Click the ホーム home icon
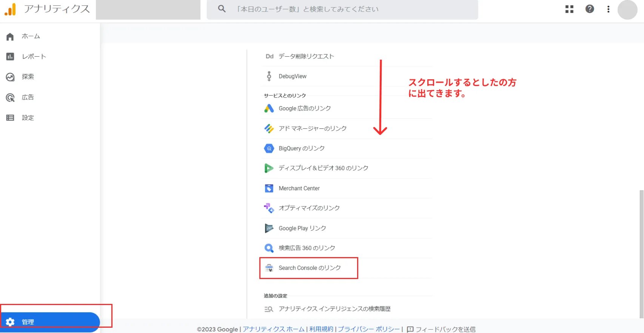 point(10,37)
